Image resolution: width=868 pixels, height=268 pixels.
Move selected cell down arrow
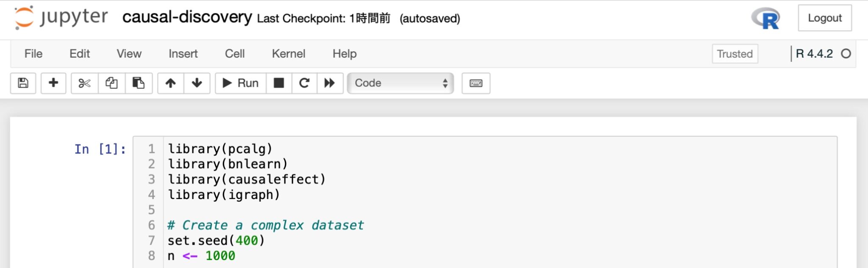197,83
